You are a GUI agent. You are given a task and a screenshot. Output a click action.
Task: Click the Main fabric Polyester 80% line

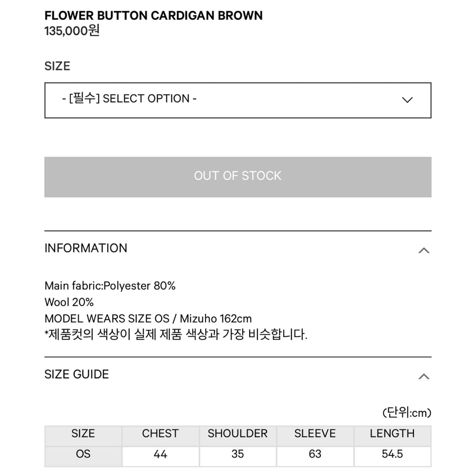(x=110, y=286)
